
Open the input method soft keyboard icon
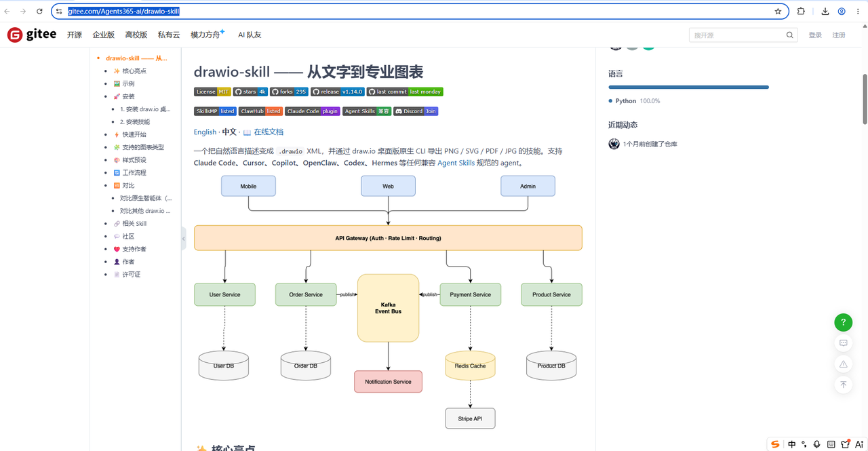tap(831, 444)
